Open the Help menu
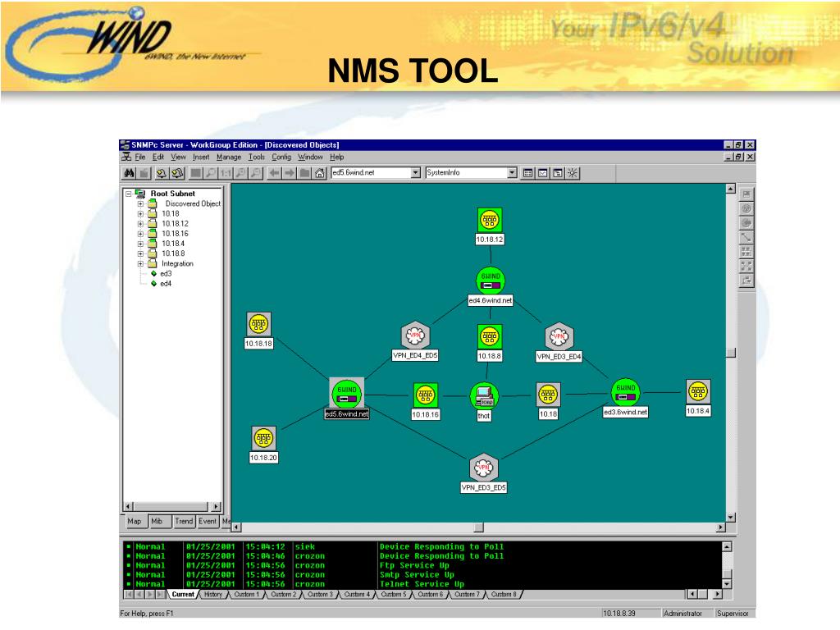This screenshot has height=630, width=840. 337,157
